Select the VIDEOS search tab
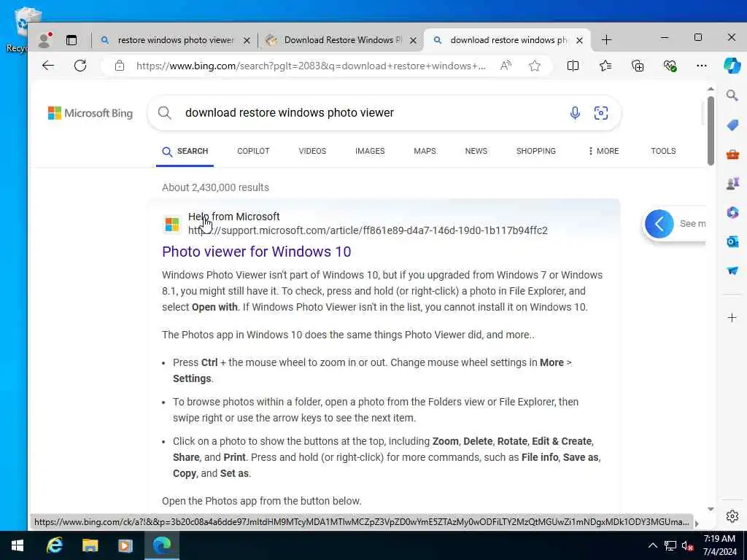 click(312, 151)
